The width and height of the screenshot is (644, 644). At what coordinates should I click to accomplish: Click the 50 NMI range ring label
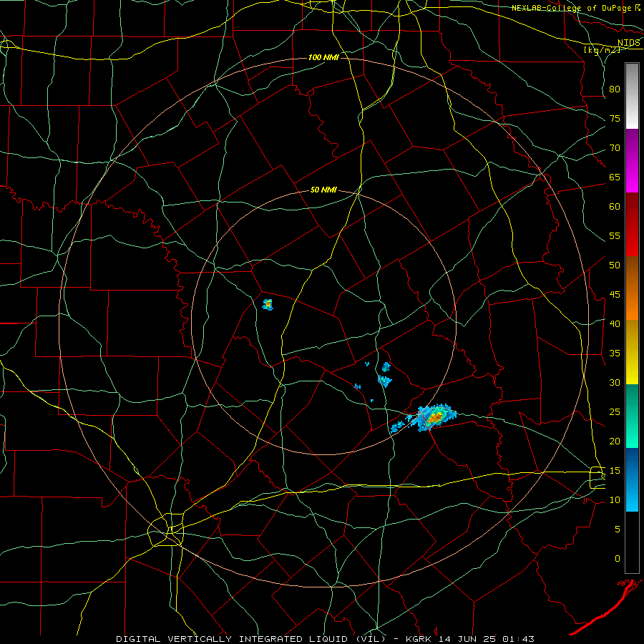pos(323,190)
